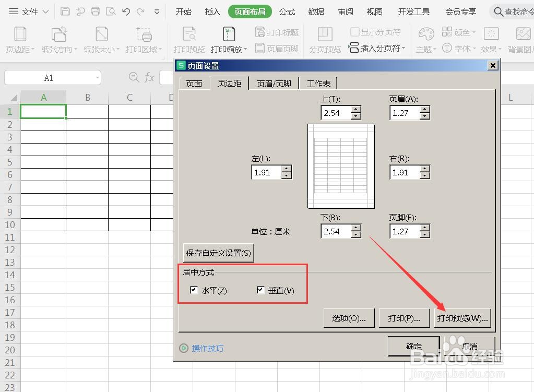
Task: Click the Save icon in quick toolbar
Action: pos(65,11)
